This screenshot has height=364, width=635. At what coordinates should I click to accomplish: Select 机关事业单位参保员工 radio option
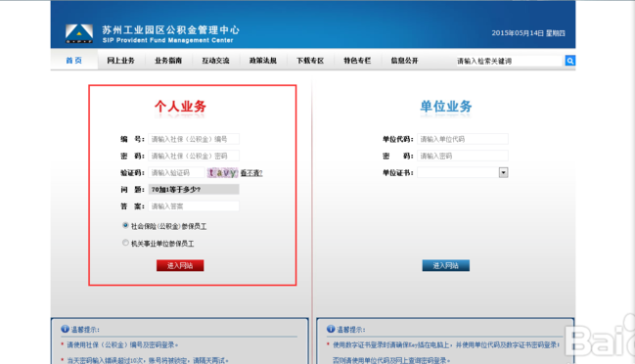[x=125, y=243]
